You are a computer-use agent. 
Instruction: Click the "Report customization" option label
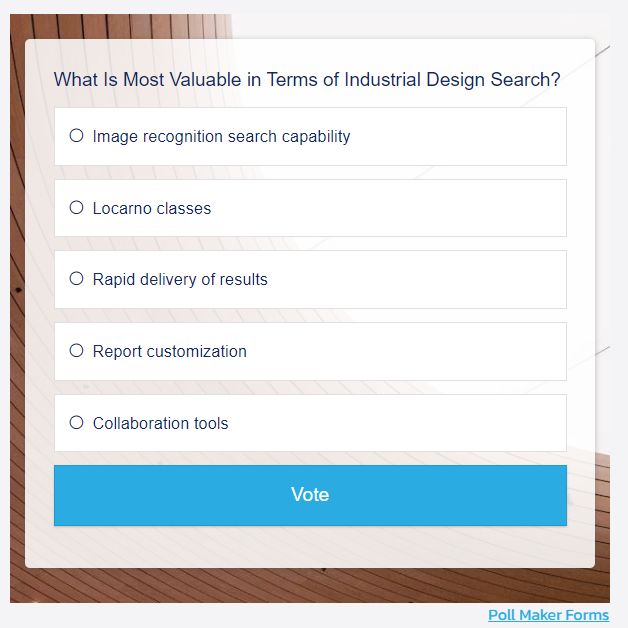click(x=169, y=351)
